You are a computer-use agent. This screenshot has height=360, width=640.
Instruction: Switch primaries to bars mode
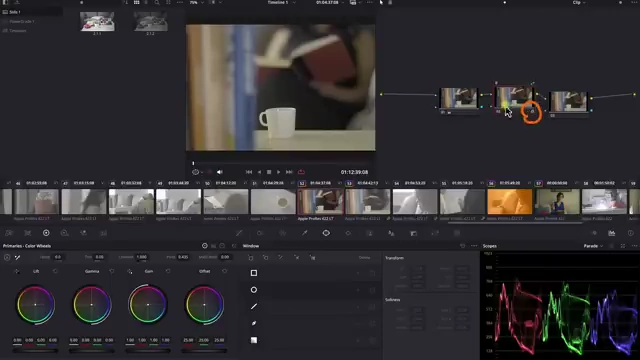click(213, 246)
